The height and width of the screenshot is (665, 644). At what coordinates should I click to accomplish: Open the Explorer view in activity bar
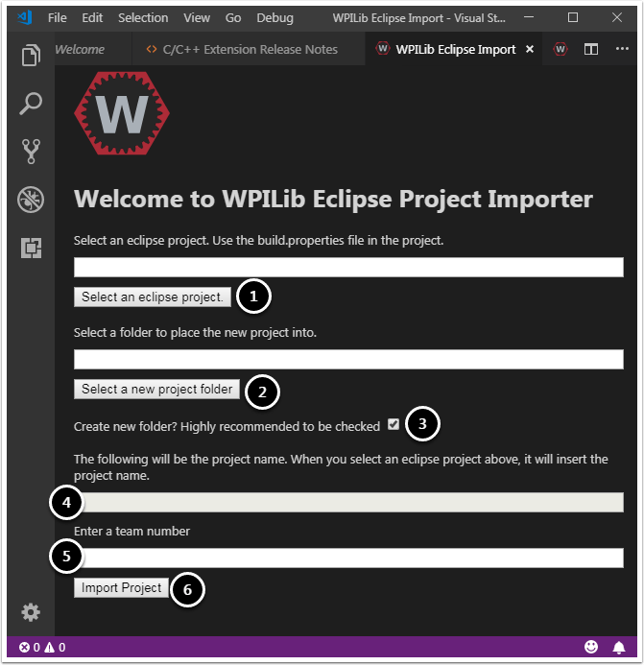(x=31, y=55)
